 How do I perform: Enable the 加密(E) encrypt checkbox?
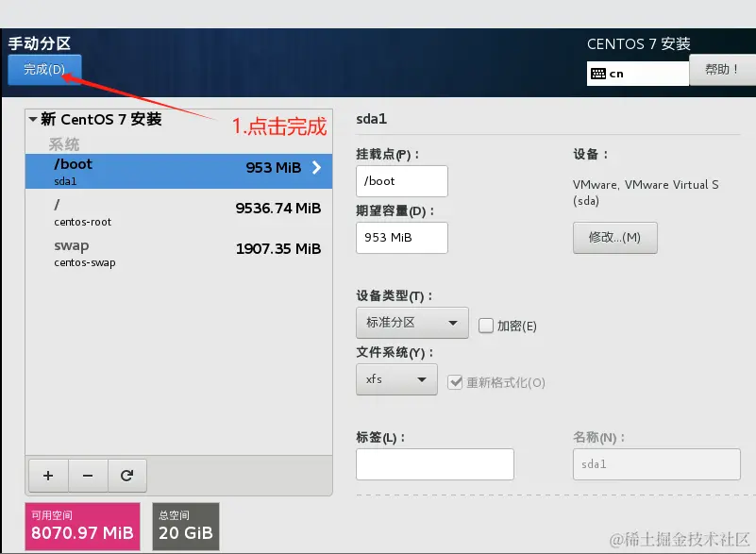[486, 326]
